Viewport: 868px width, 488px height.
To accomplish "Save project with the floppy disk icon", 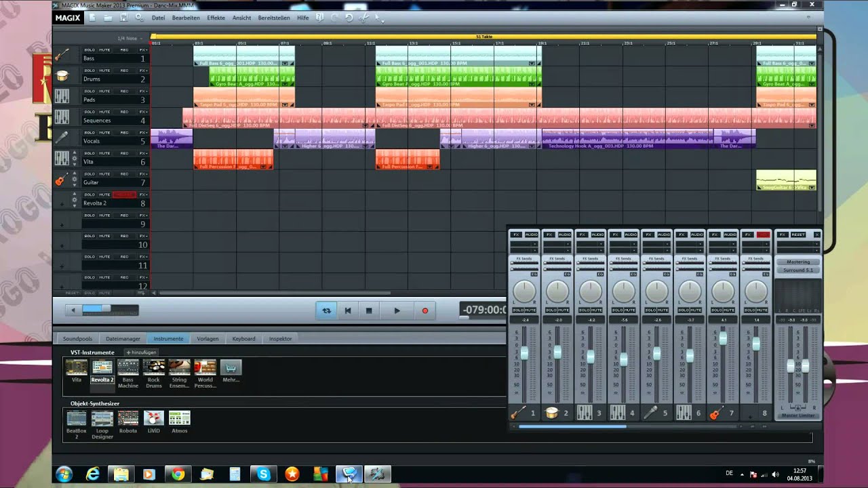I will 123,18.
